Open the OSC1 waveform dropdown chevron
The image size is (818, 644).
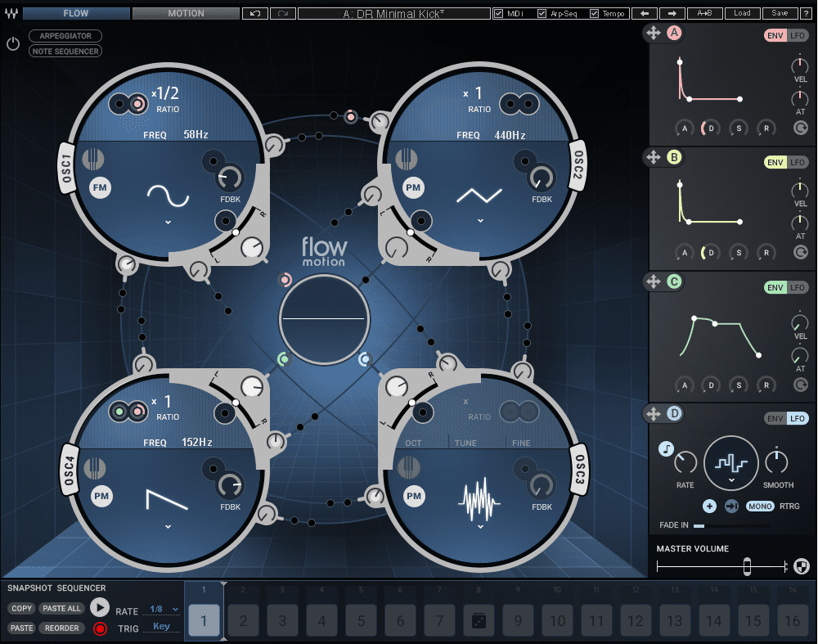[x=168, y=223]
